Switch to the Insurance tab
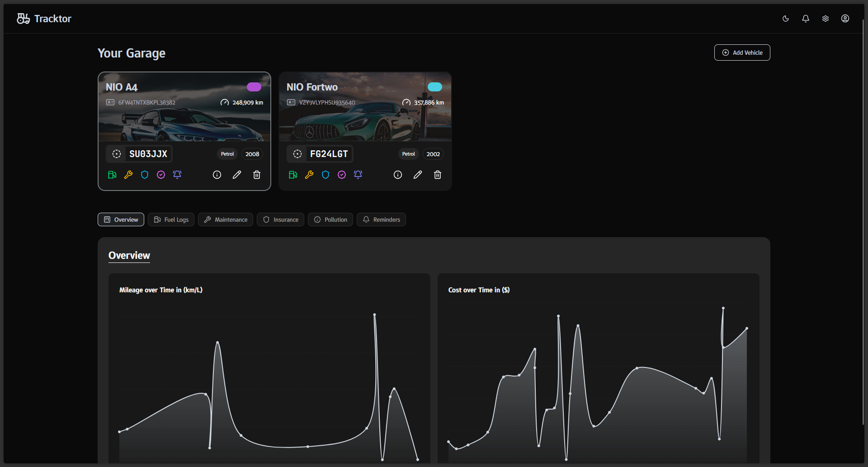The image size is (868, 467). (280, 219)
